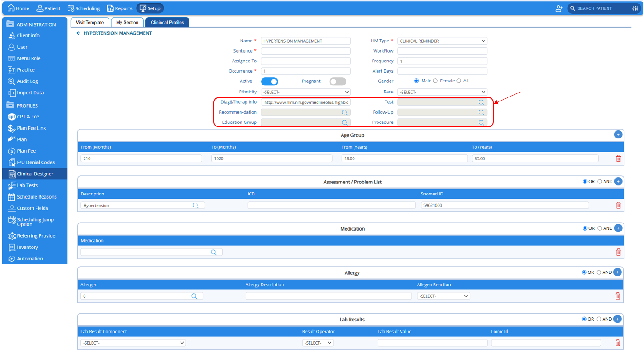Select AND for Medication section

600,228
